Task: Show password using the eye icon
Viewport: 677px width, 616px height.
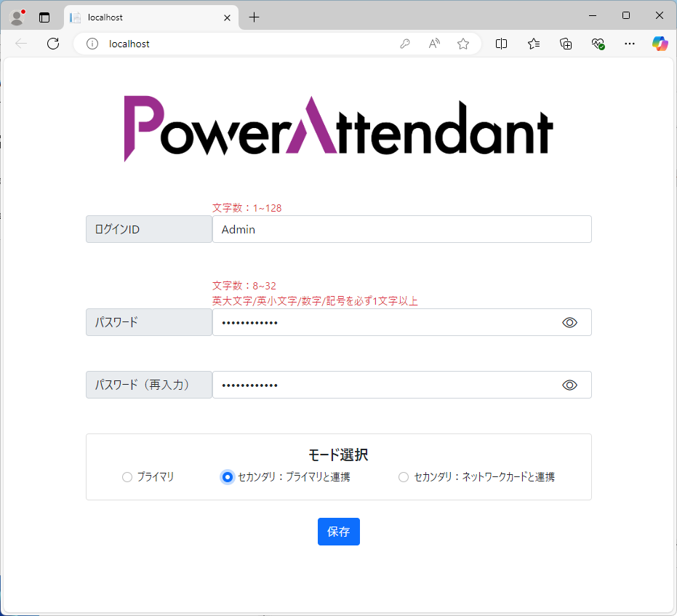Action: point(569,322)
